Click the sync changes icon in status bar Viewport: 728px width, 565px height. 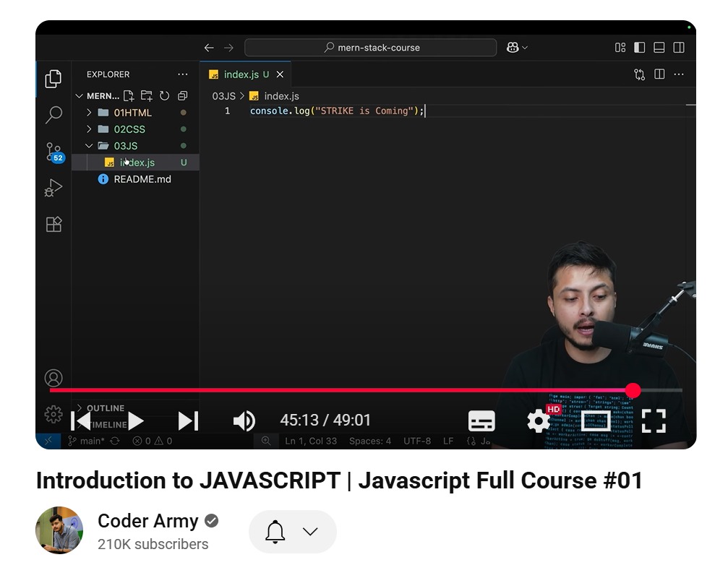115,441
